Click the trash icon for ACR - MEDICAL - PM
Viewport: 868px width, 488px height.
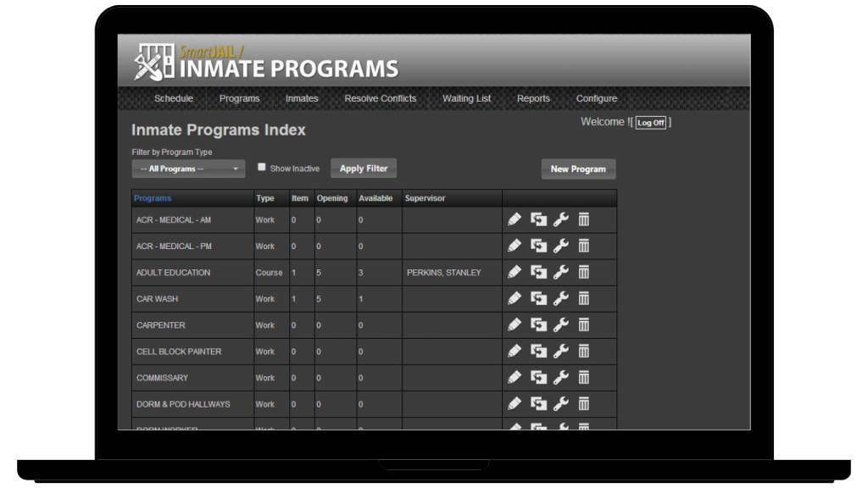[x=583, y=246]
